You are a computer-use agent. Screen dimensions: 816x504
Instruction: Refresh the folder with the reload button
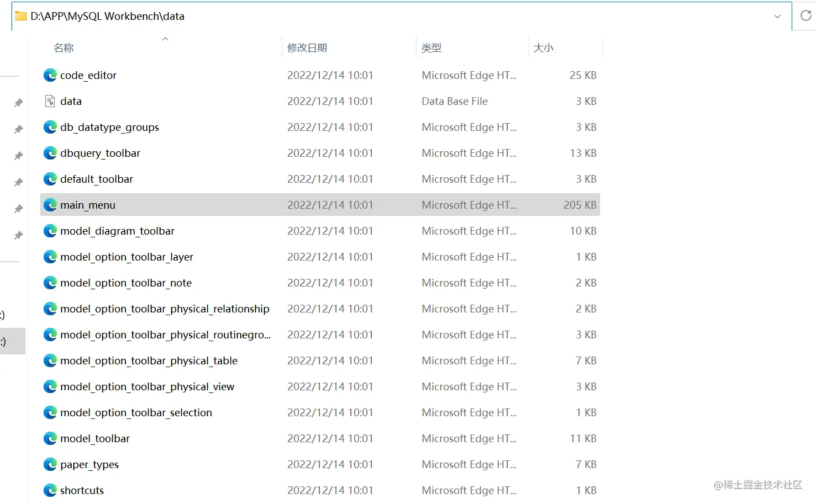[806, 16]
